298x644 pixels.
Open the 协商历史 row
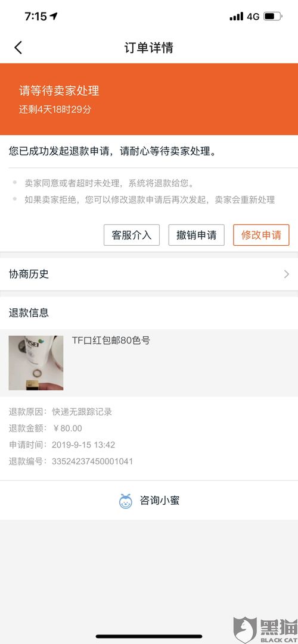[149, 274]
